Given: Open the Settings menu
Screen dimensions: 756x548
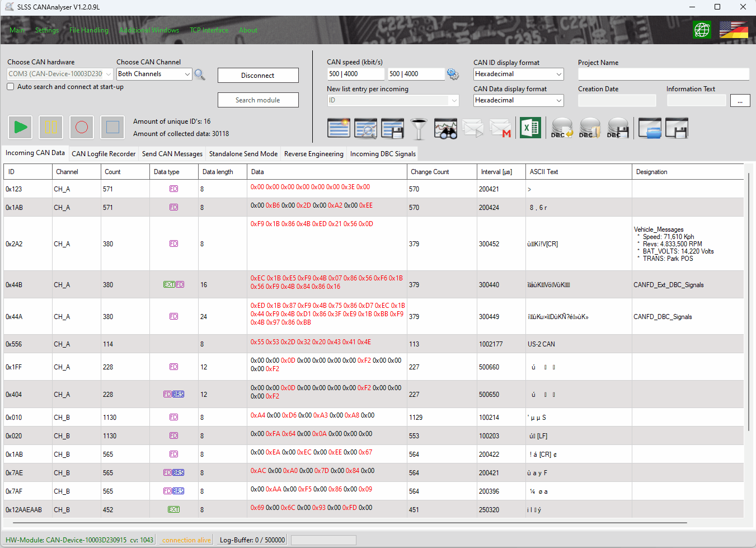Looking at the screenshot, I should tap(46, 30).
